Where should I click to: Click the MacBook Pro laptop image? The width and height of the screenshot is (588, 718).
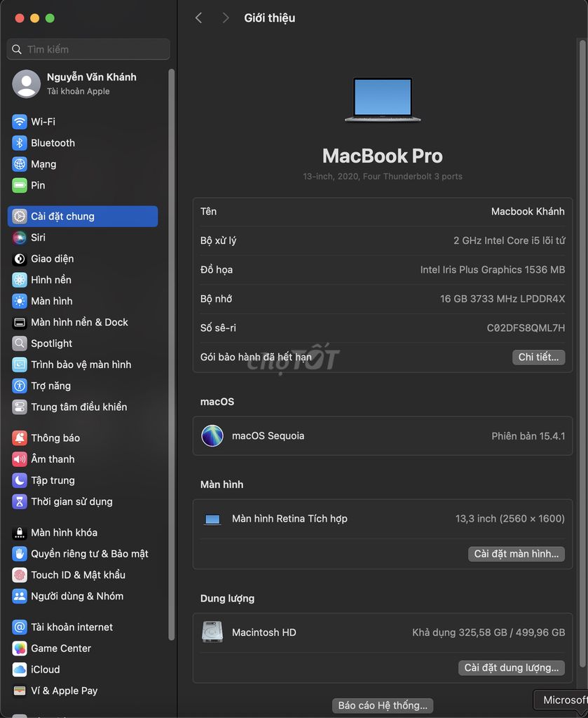click(383, 100)
